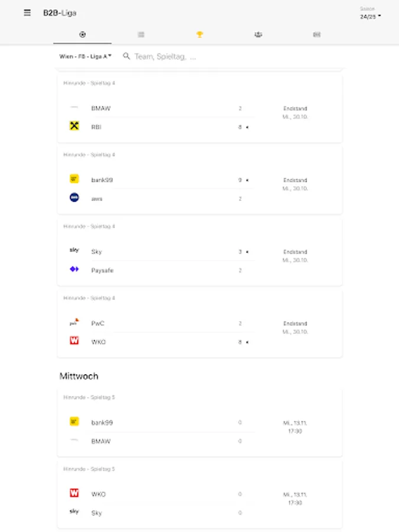
Task: Expand the Wien - FB - Liga A selector
Action: [x=86, y=57]
